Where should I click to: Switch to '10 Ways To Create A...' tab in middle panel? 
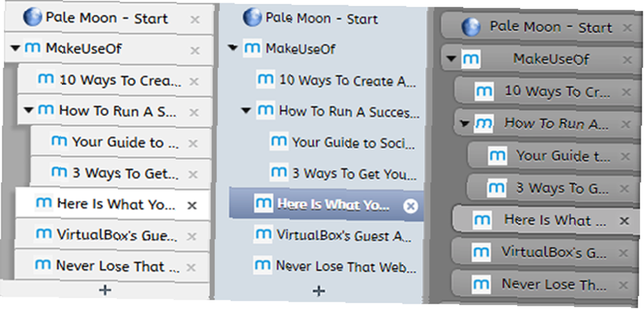click(x=338, y=80)
